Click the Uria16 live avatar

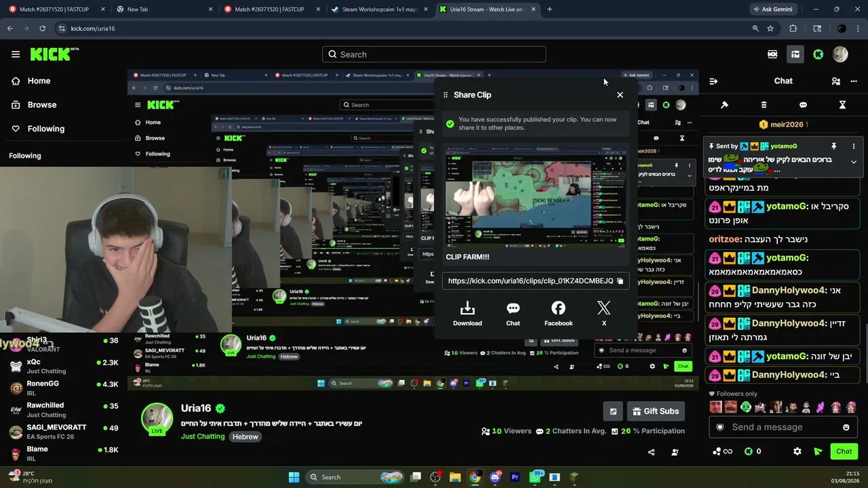click(x=157, y=420)
